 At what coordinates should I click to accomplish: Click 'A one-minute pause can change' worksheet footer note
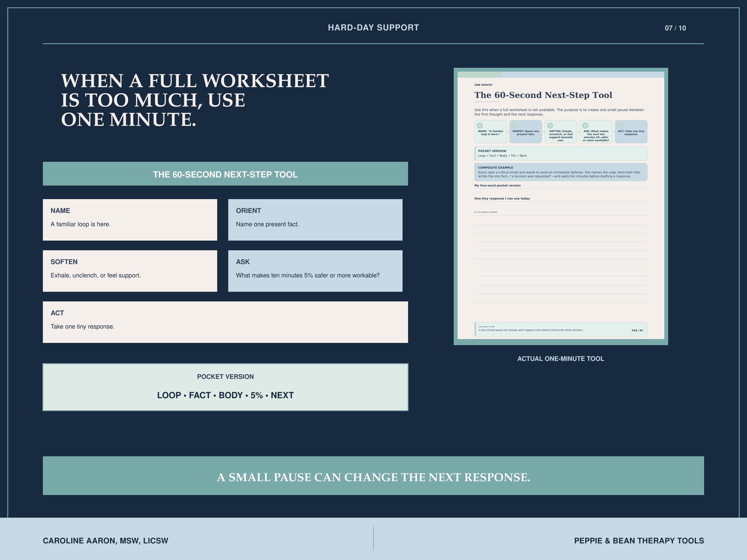pyautogui.click(x=531, y=330)
